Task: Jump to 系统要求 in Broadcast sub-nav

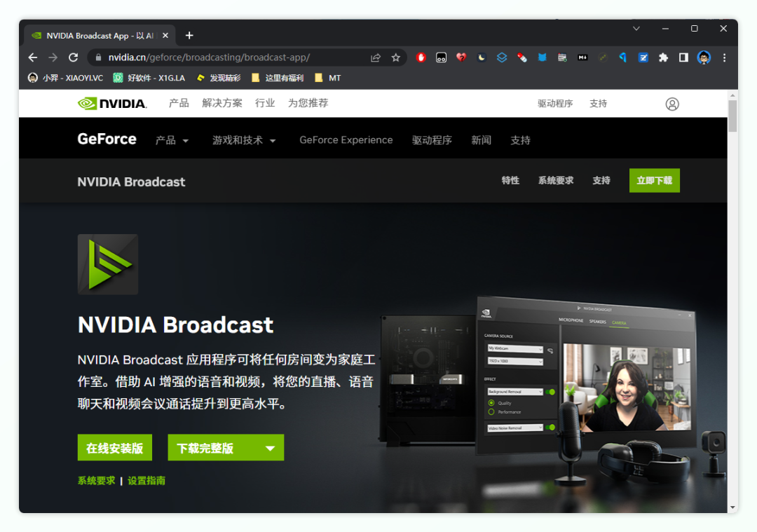Action: coord(556,181)
